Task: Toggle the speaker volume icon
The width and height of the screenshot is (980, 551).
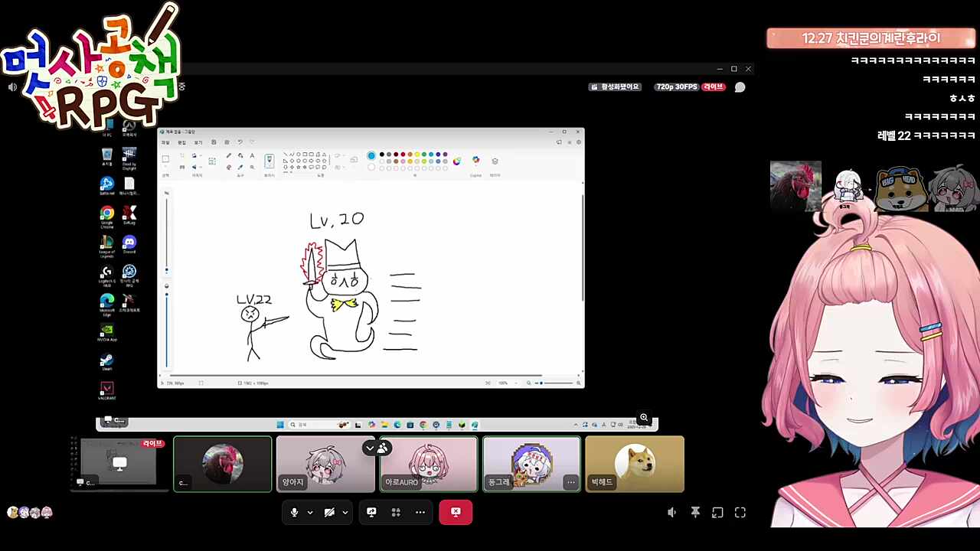Action: (671, 512)
